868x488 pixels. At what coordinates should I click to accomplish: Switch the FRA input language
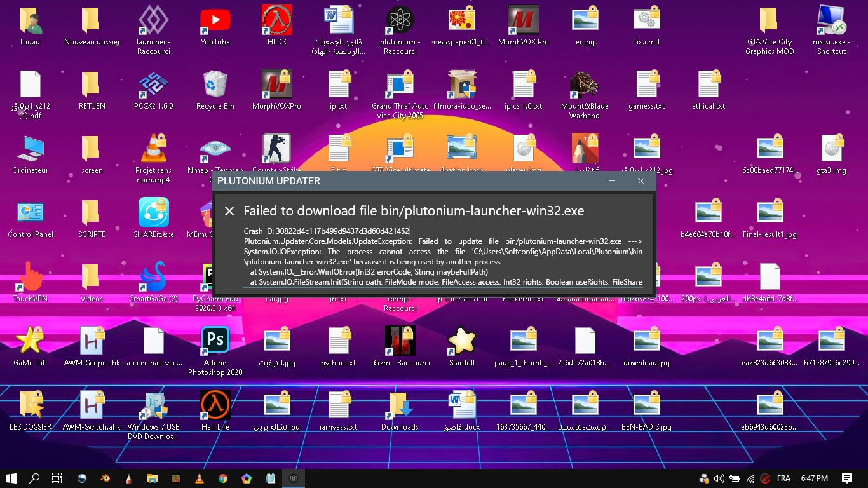pyautogui.click(x=784, y=478)
